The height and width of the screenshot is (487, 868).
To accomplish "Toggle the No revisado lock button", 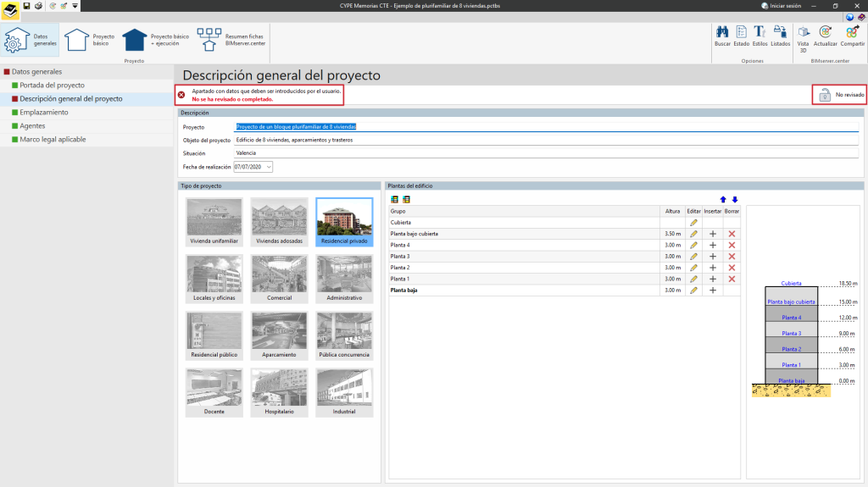I will coord(839,95).
